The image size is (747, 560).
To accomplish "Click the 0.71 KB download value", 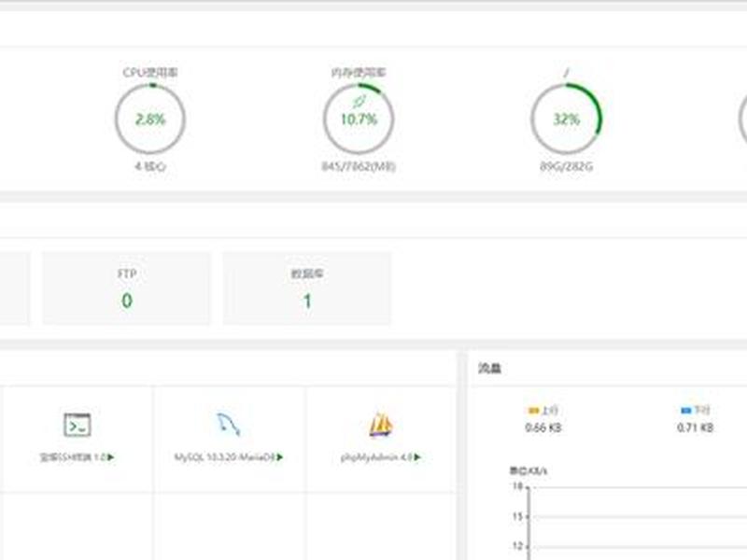I will pyautogui.click(x=695, y=427).
